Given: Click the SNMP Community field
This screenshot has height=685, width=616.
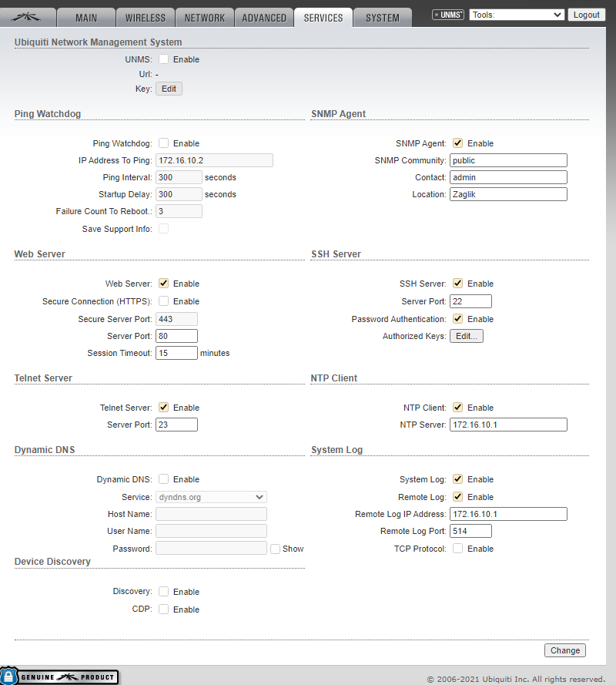Looking at the screenshot, I should (x=508, y=160).
